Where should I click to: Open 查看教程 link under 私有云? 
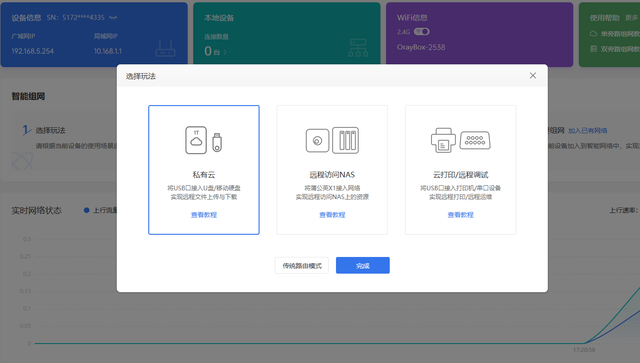[204, 215]
